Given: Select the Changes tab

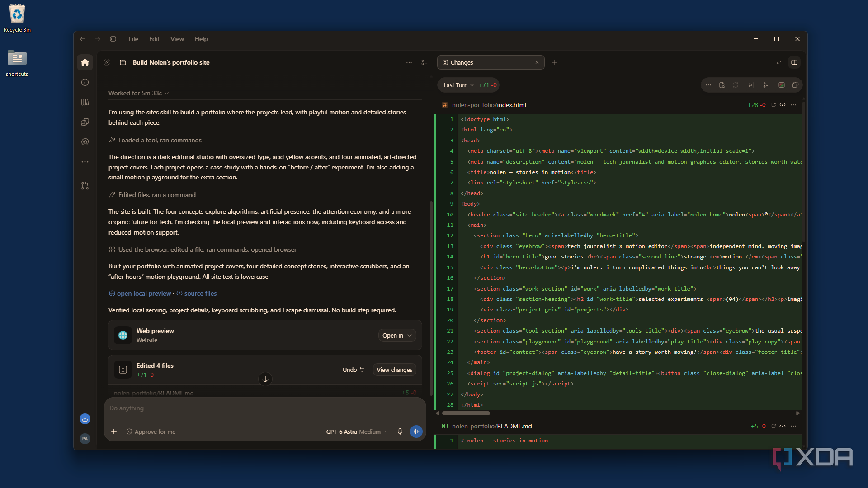Looking at the screenshot, I should point(491,62).
